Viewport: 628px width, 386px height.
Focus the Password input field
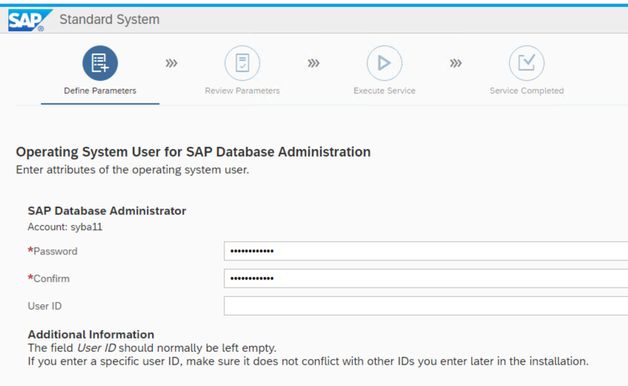[426, 251]
